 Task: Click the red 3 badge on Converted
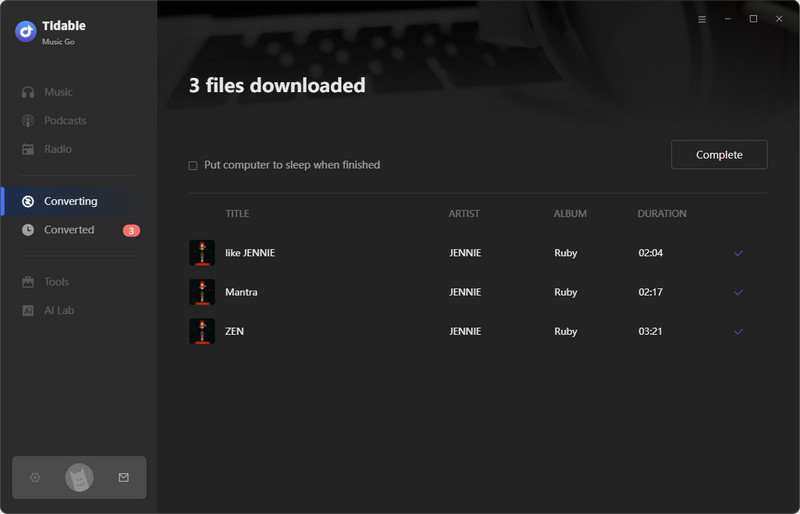(131, 231)
